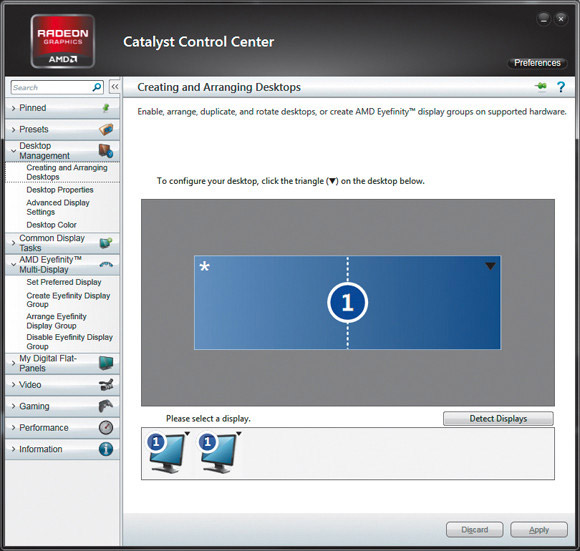Open second display thumbnail dropdown arrow

point(239,434)
